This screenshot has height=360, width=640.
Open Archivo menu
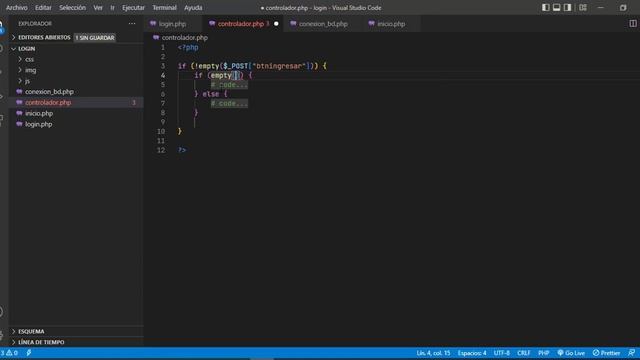click(17, 8)
